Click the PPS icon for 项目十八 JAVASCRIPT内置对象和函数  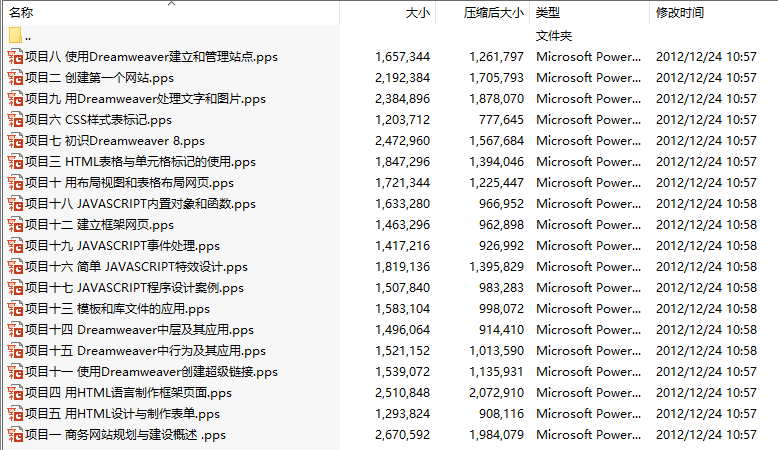[x=15, y=204]
